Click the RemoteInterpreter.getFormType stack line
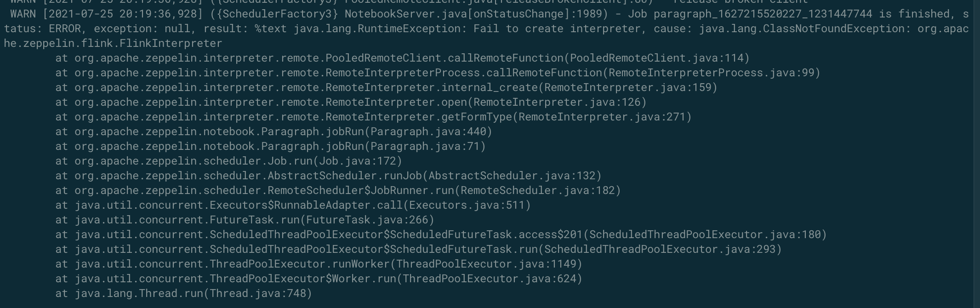Viewport: 980px width, 308px height. coord(373,117)
